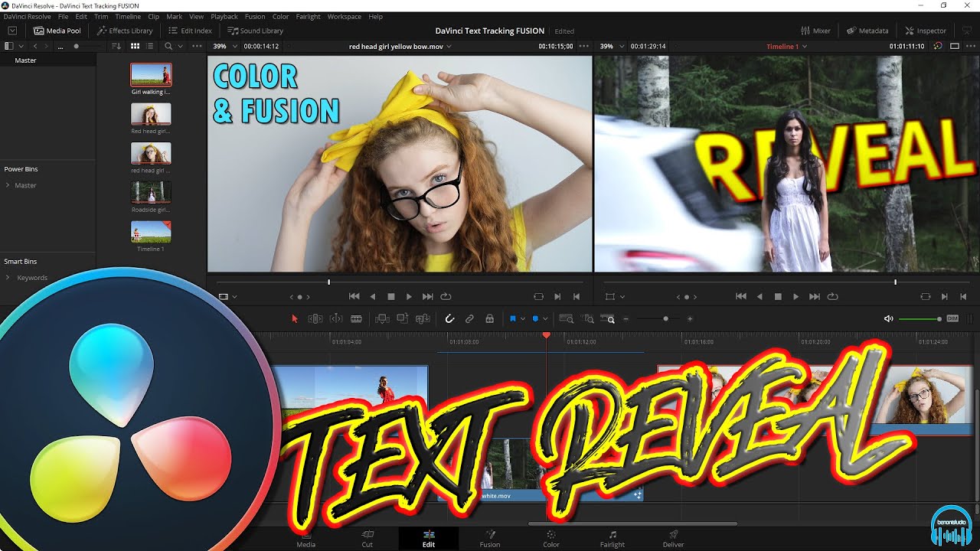Activate the Trim Edit Mode tool
The image size is (980, 551).
(315, 319)
